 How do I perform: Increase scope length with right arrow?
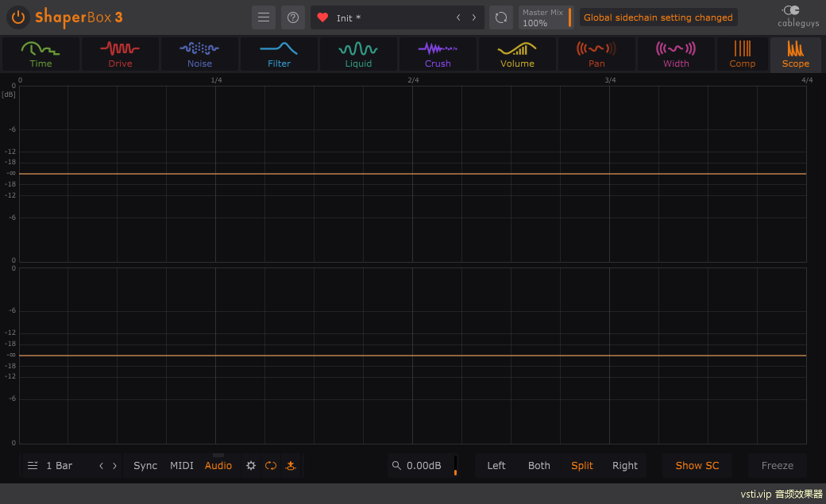click(115, 466)
